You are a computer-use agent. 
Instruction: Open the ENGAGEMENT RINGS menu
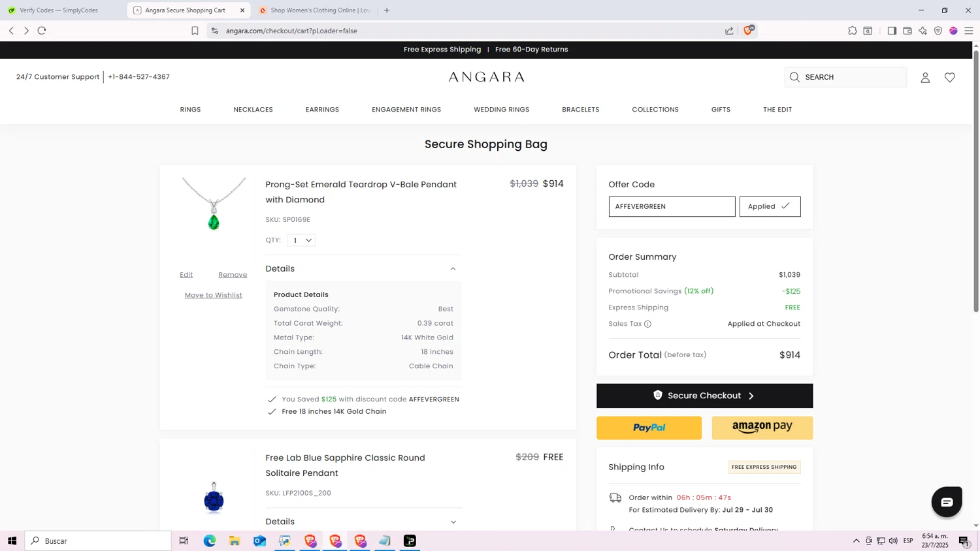(x=406, y=110)
